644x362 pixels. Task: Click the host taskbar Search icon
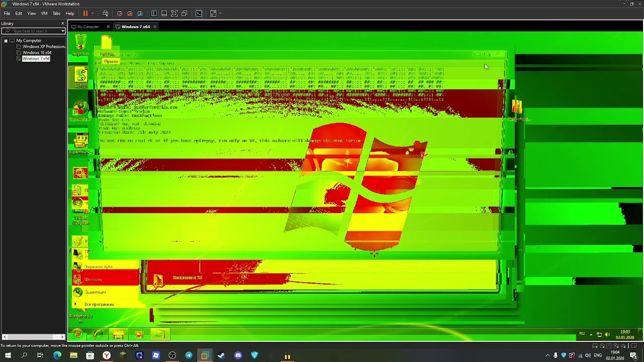[24, 355]
